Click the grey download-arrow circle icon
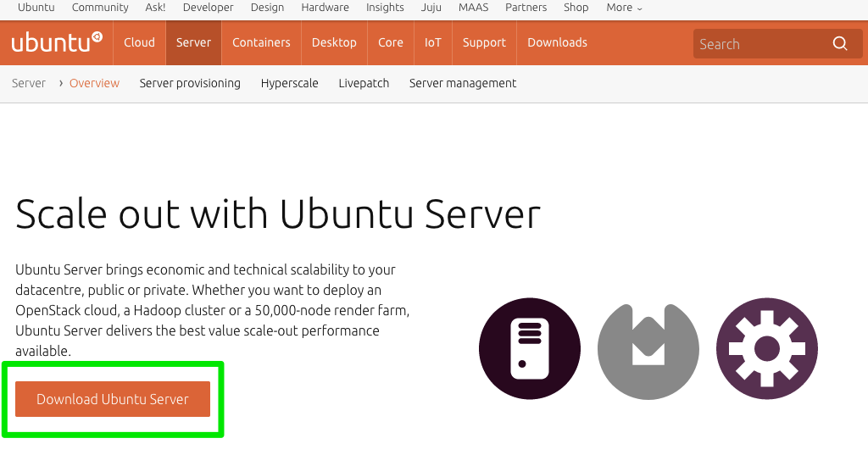 [x=648, y=351]
